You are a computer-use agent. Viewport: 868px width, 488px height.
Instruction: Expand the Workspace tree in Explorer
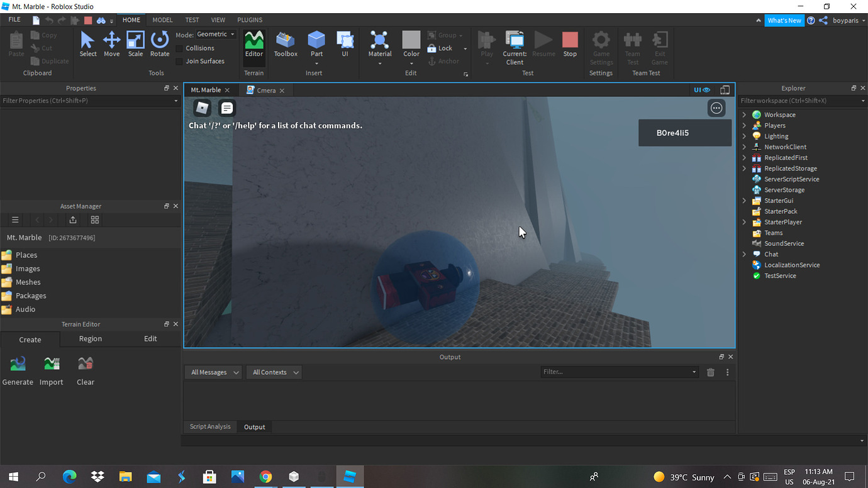point(744,114)
